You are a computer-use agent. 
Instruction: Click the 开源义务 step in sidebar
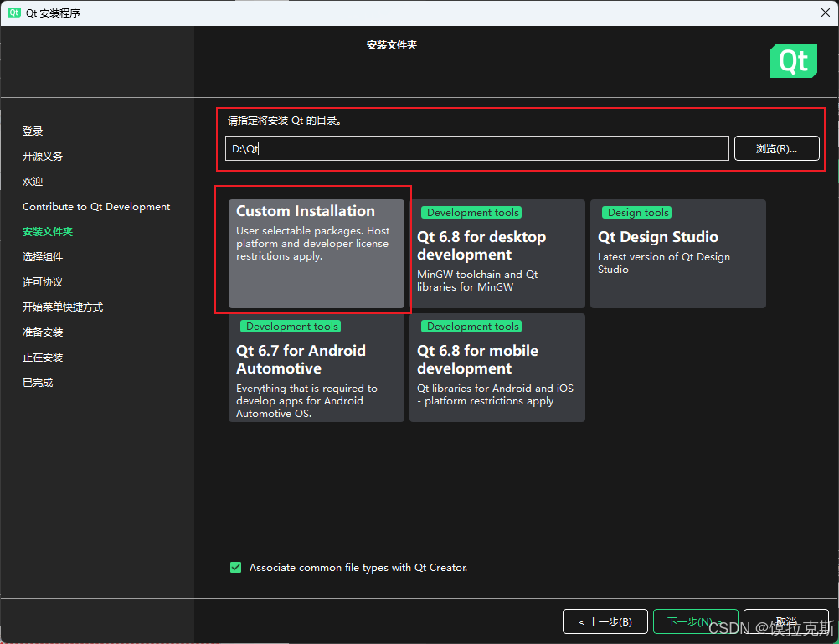tap(42, 157)
